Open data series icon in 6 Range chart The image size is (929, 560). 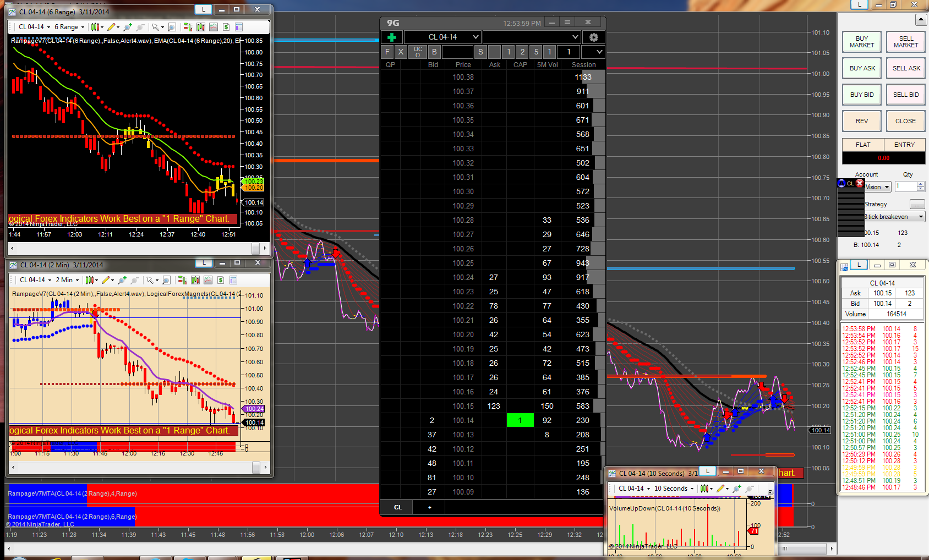200,27
